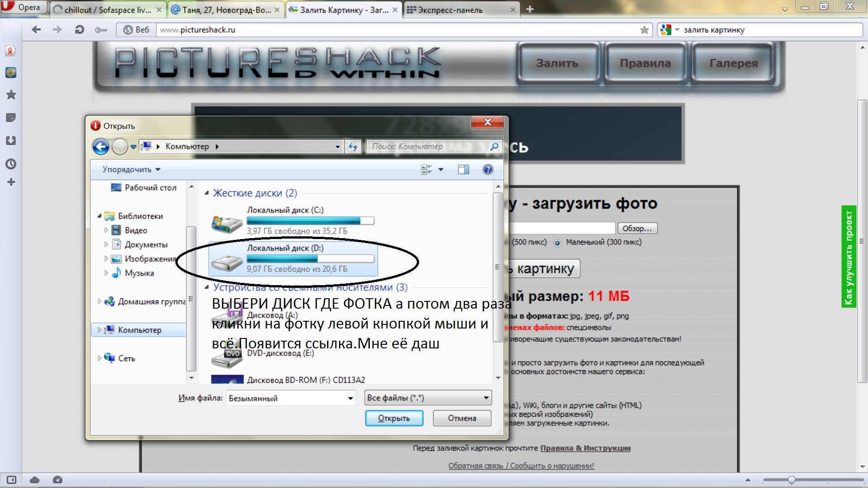Open the Галерея page on site
This screenshot has width=868, height=488.
(733, 63)
